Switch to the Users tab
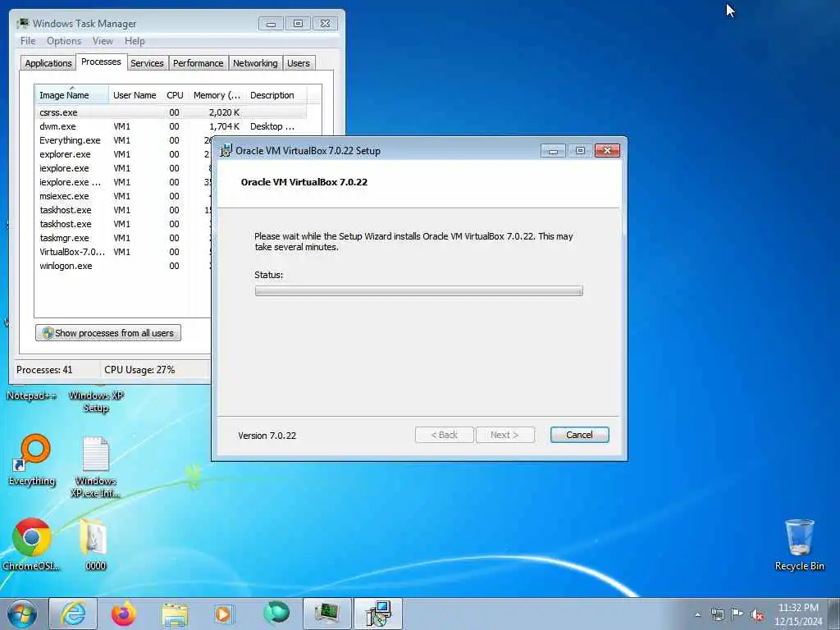Screen dimensions: 840x630 click(x=299, y=63)
